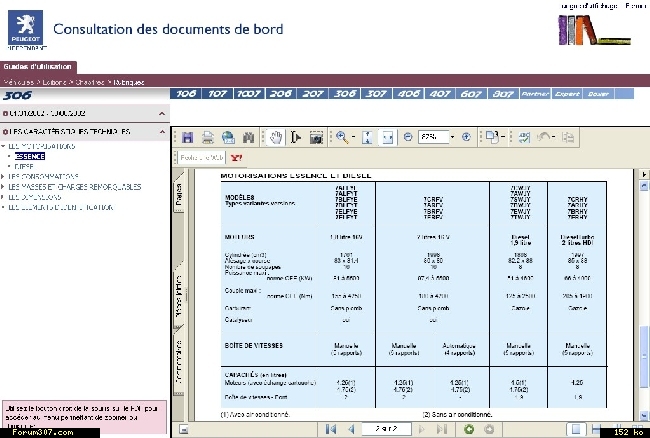This screenshot has height=438, width=650.
Task: Click the undo arrow icon
Action: pos(544,137)
